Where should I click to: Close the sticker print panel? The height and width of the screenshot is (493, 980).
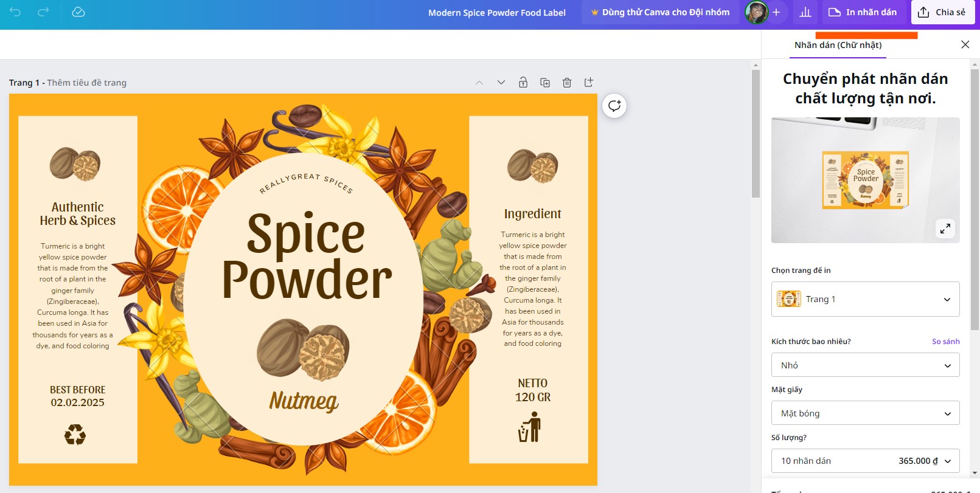pyautogui.click(x=965, y=44)
